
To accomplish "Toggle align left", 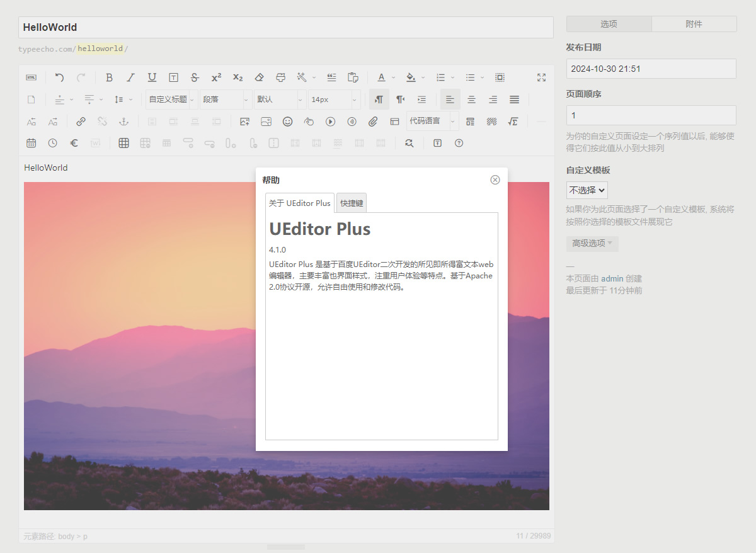I will pos(450,100).
